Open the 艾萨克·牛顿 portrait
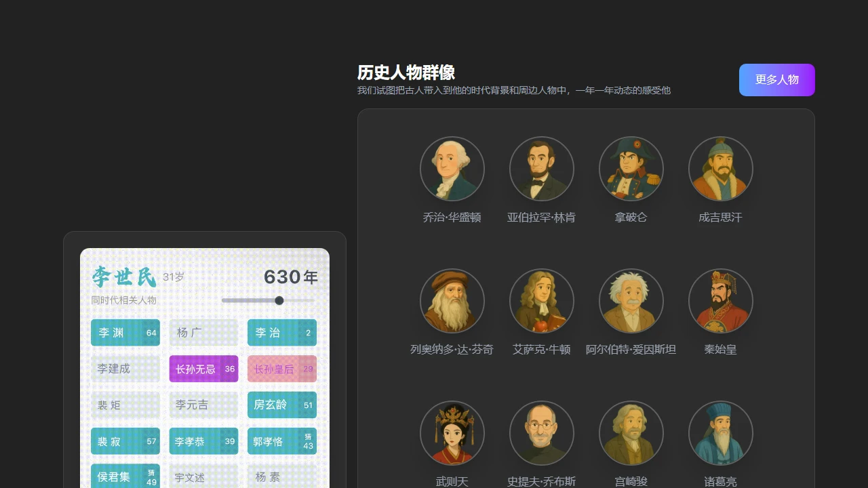868x488 pixels. [x=542, y=301]
